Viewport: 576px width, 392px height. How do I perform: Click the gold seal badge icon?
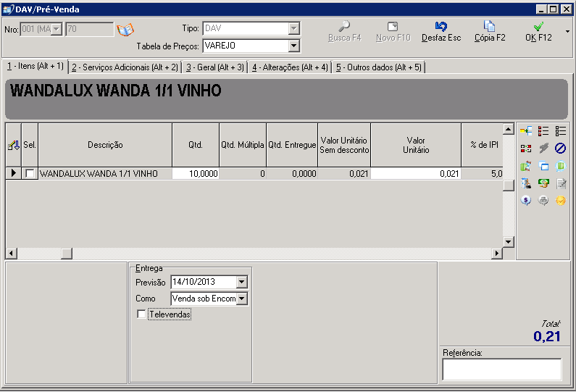pos(561,201)
